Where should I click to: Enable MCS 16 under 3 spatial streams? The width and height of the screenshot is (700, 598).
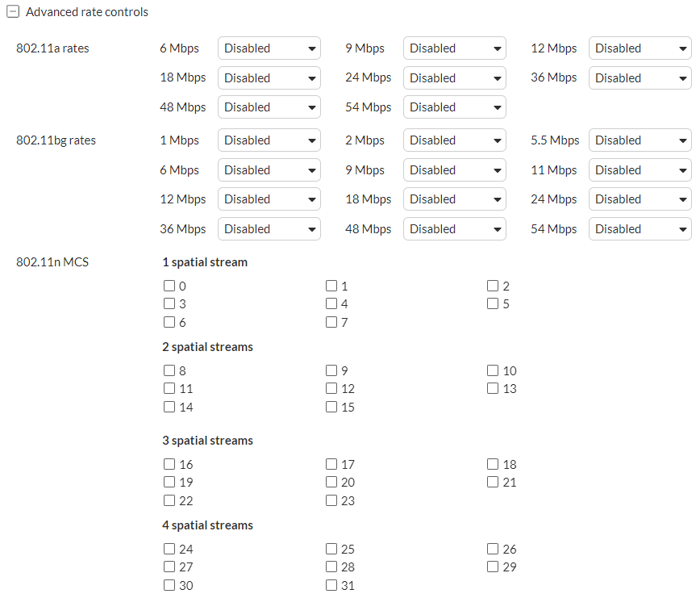pos(169,464)
